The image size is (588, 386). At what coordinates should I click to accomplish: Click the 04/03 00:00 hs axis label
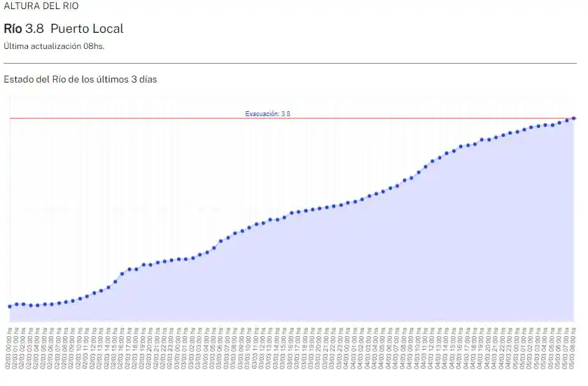(x=349, y=353)
